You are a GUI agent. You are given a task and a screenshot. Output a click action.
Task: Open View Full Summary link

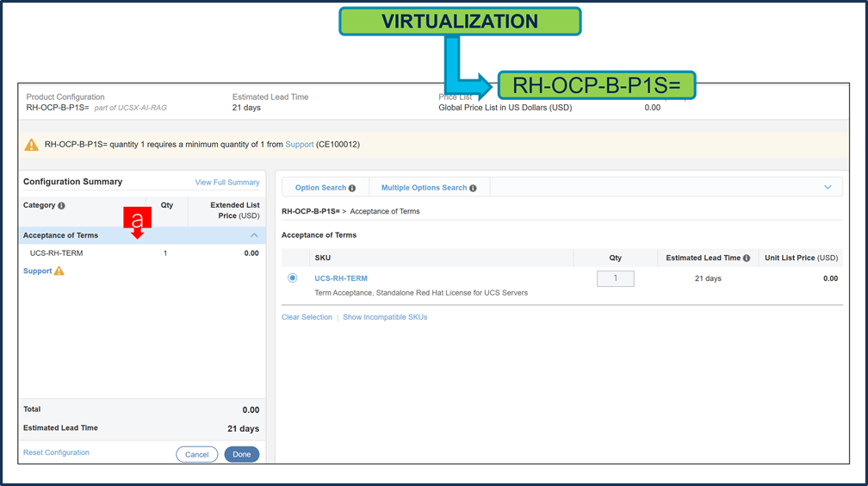(227, 183)
